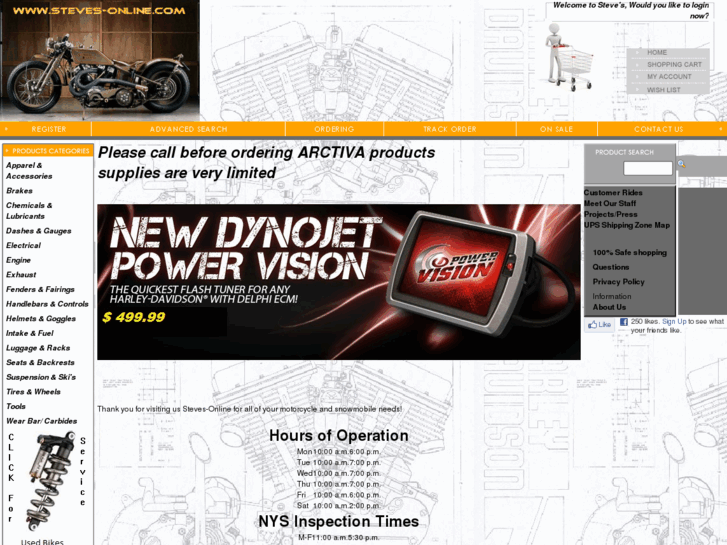
Task: Open Dashes & Gauges category
Action: pos(38,231)
